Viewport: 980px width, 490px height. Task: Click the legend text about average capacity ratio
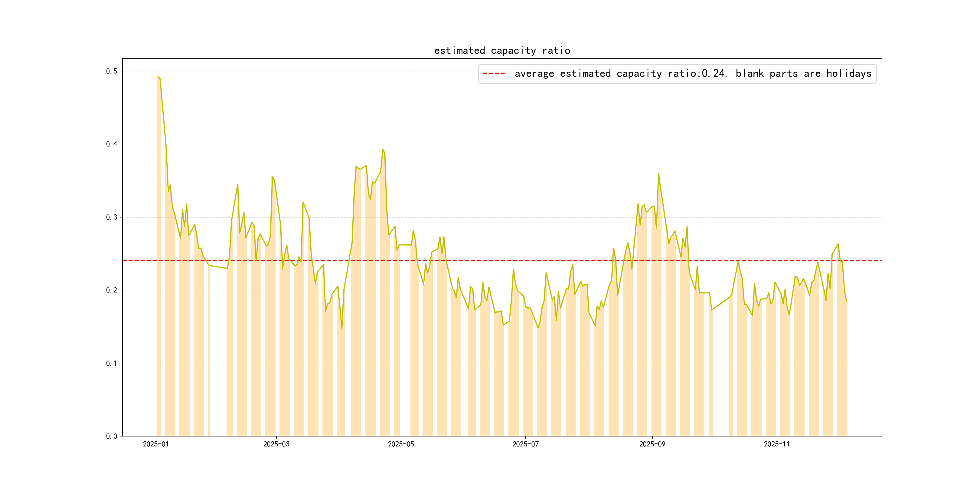coord(692,73)
